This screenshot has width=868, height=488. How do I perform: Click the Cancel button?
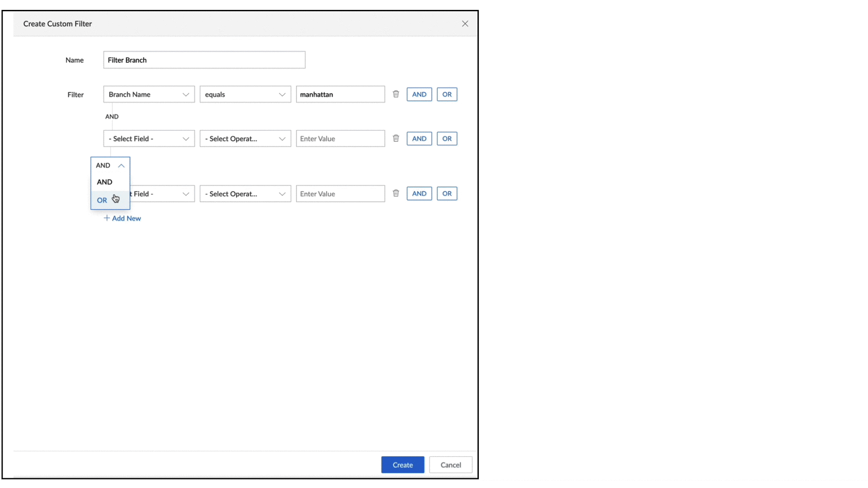point(450,465)
